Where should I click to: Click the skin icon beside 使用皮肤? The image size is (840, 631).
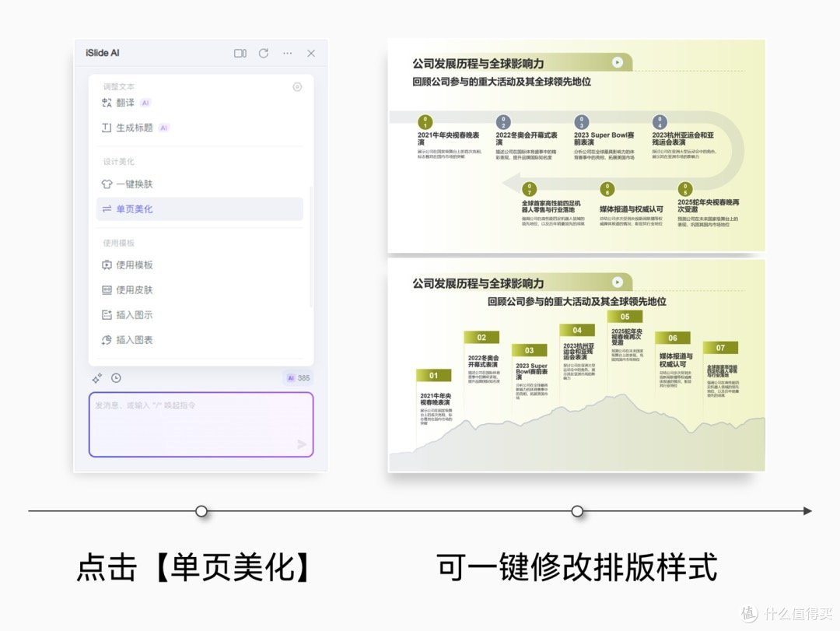click(x=107, y=290)
